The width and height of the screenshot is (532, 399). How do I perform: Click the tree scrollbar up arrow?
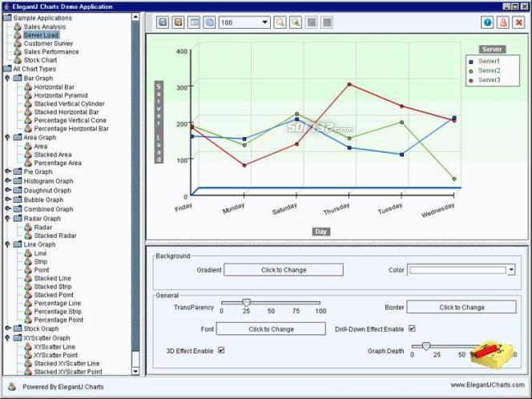click(x=135, y=17)
